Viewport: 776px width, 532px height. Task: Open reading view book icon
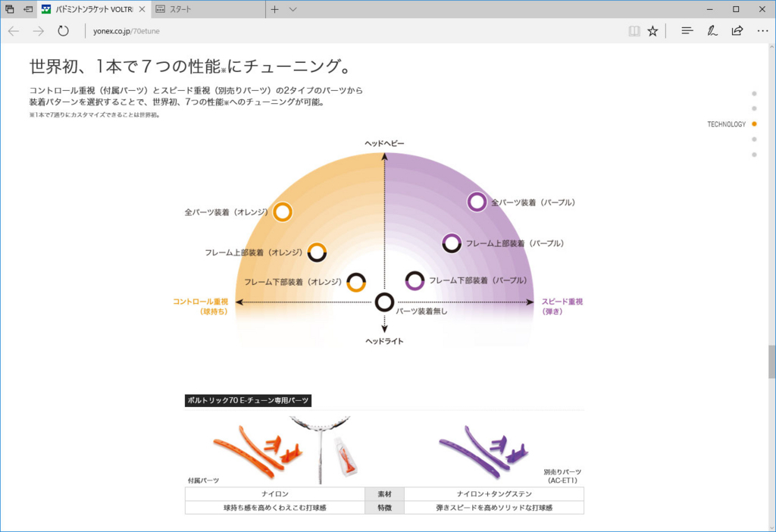click(634, 31)
